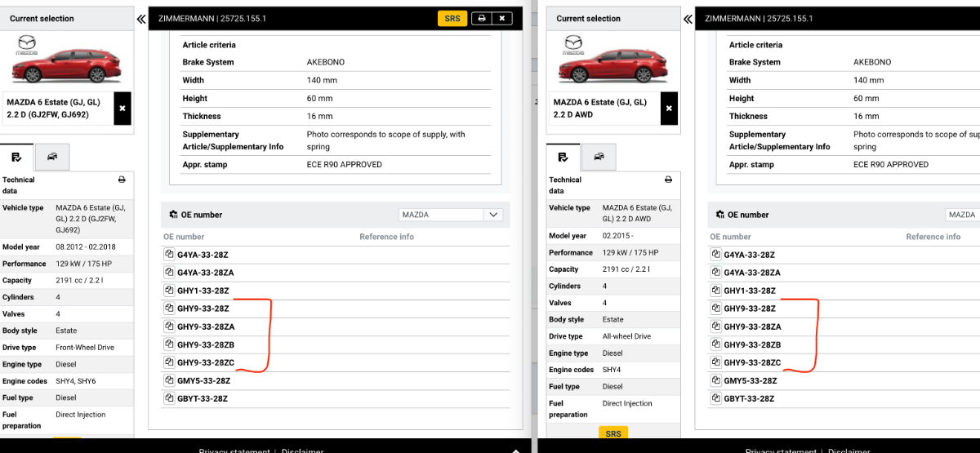Open the MAZDA manufacturer dropdown in right window
The width and height of the screenshot is (980, 453).
(x=963, y=215)
